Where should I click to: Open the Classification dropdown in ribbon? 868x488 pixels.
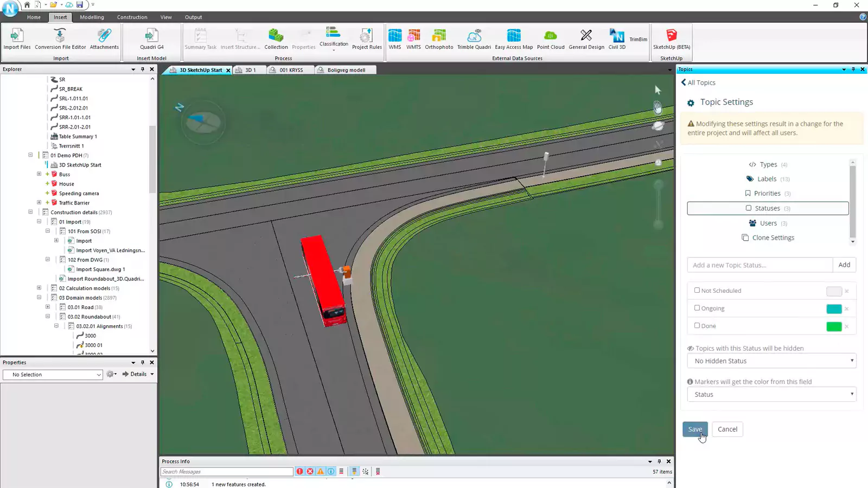coord(334,39)
